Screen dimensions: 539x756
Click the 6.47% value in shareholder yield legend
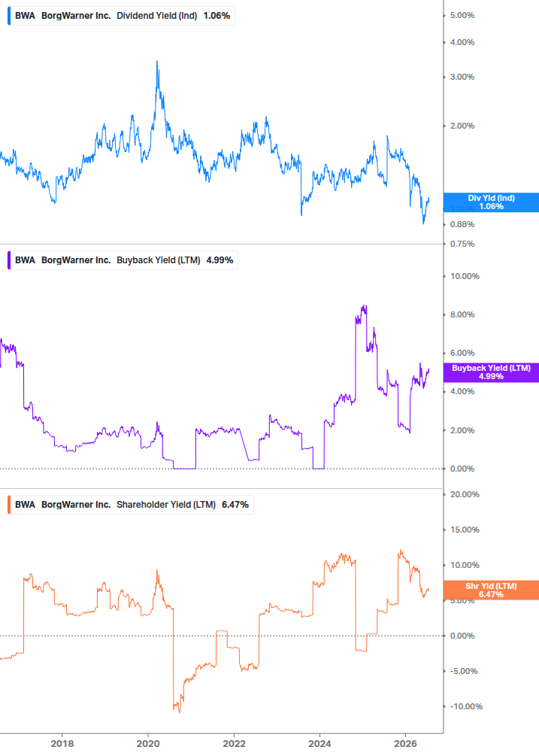coord(235,504)
